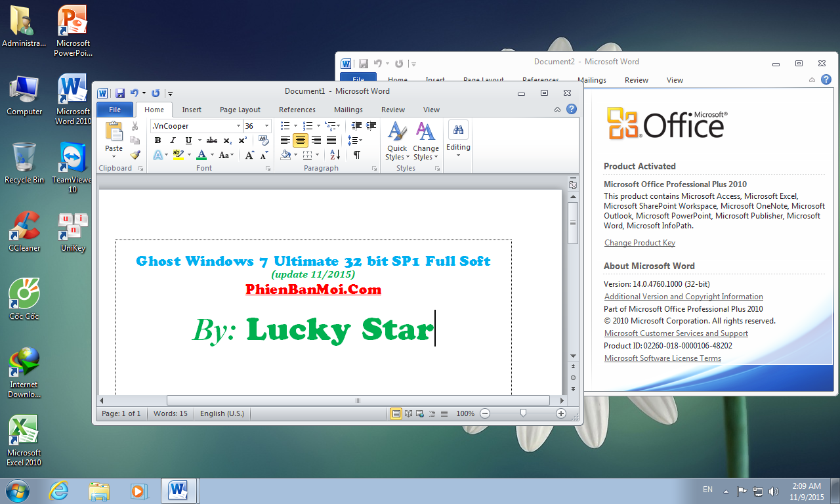The height and width of the screenshot is (504, 840).
Task: Open Microsoft Software License Terms link
Action: (663, 358)
